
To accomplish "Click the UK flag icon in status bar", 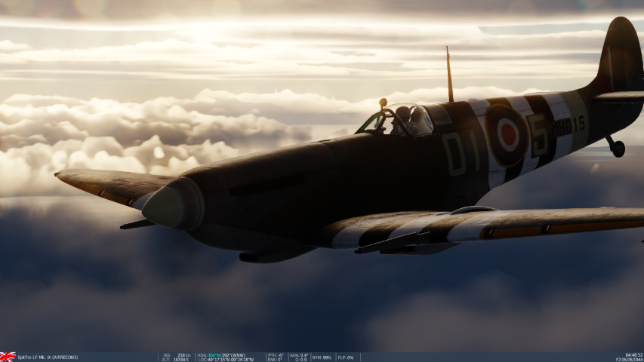I will [8, 357].
